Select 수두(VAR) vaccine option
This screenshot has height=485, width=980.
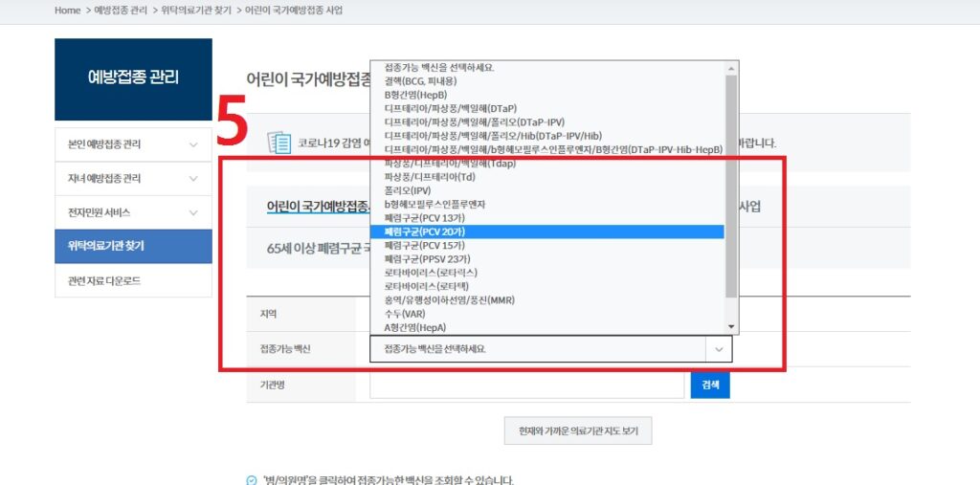tap(546, 314)
